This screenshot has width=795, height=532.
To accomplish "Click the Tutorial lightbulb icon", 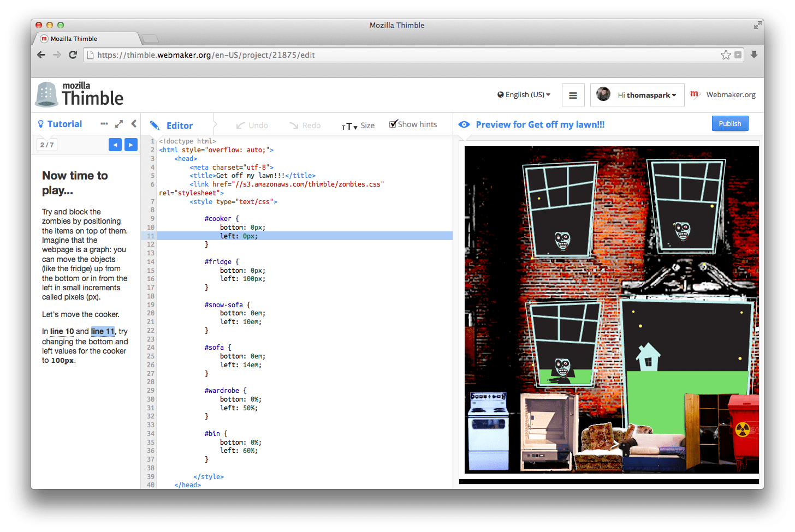I will (x=40, y=124).
